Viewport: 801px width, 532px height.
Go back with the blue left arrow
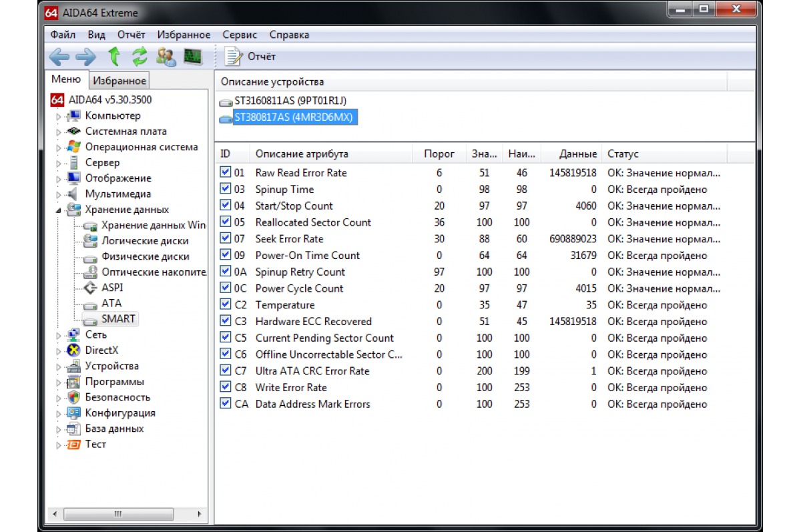pyautogui.click(x=59, y=57)
